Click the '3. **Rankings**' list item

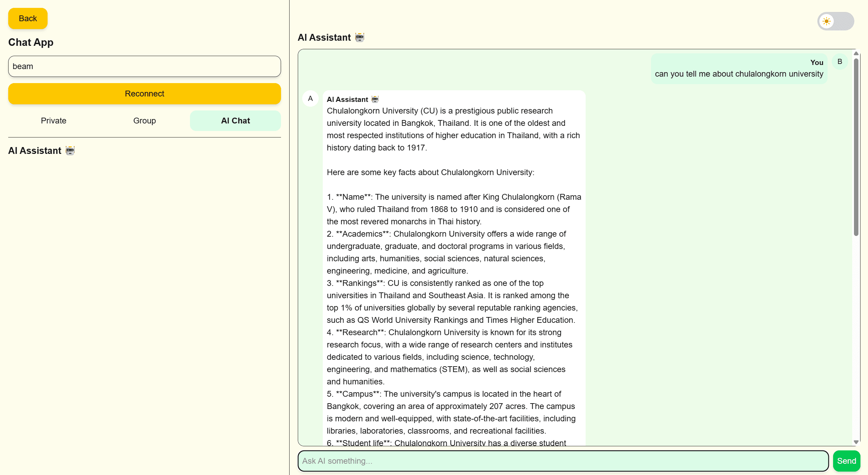click(x=452, y=302)
